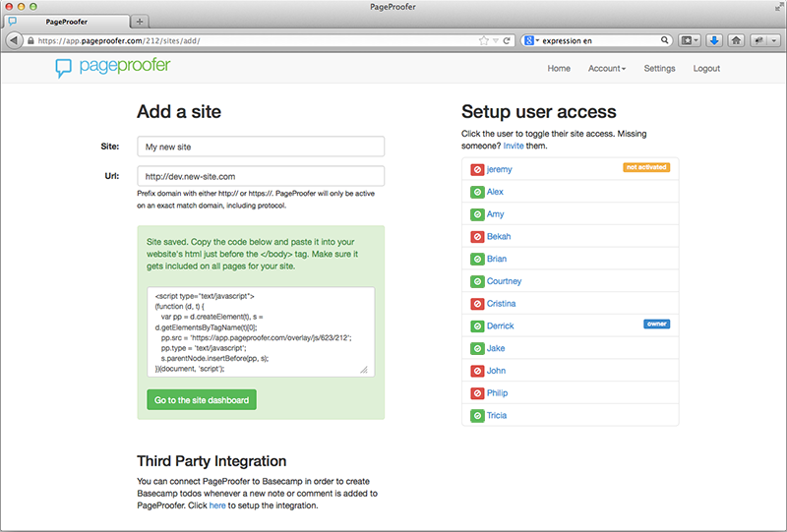
Task: Toggle site access icon for Alex
Action: click(x=477, y=192)
